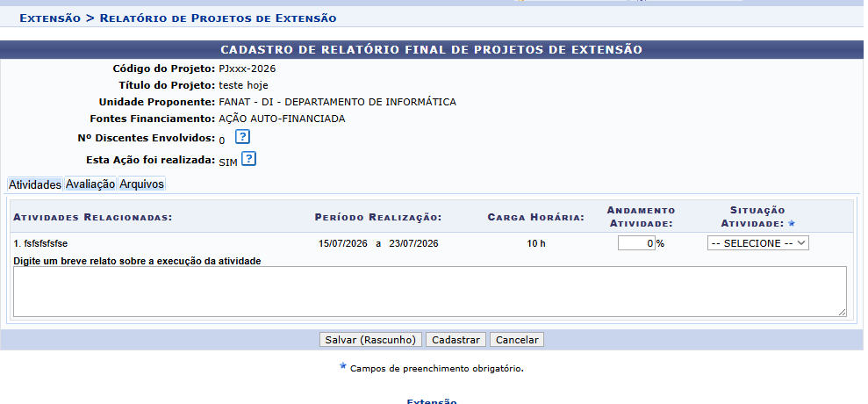Open the Situação Atividade SELECIONE dropdown
The width and height of the screenshot is (868, 404).
(x=757, y=243)
